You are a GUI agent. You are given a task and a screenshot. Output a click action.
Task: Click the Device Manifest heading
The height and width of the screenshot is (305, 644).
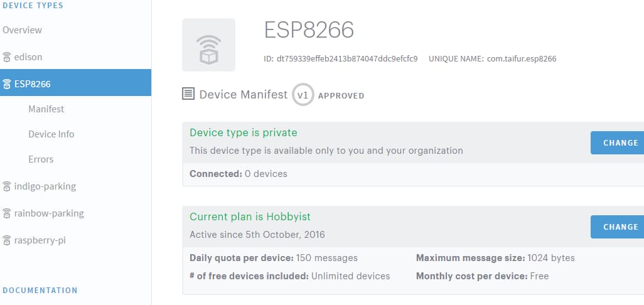(x=243, y=94)
